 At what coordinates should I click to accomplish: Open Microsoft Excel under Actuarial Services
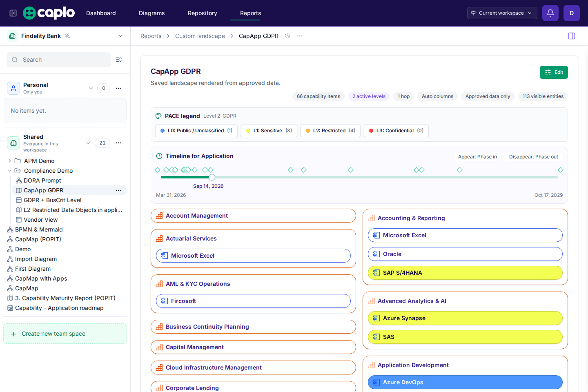coord(253,256)
